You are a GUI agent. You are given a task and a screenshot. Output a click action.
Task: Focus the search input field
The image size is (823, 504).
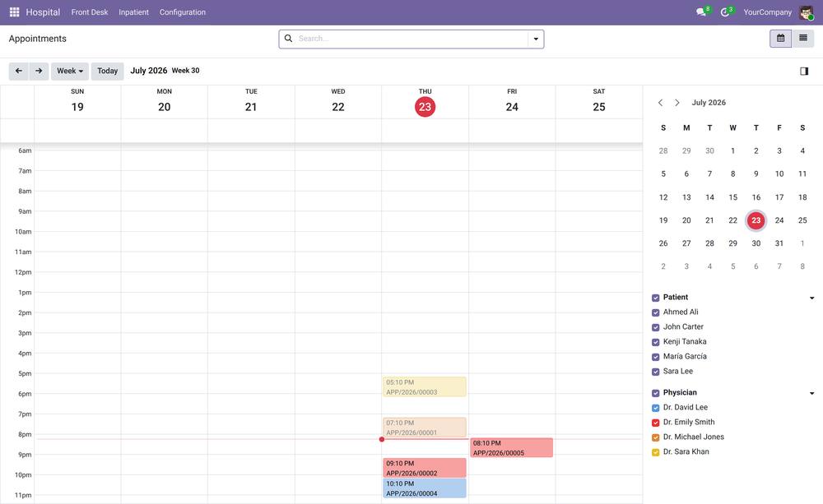pos(412,39)
